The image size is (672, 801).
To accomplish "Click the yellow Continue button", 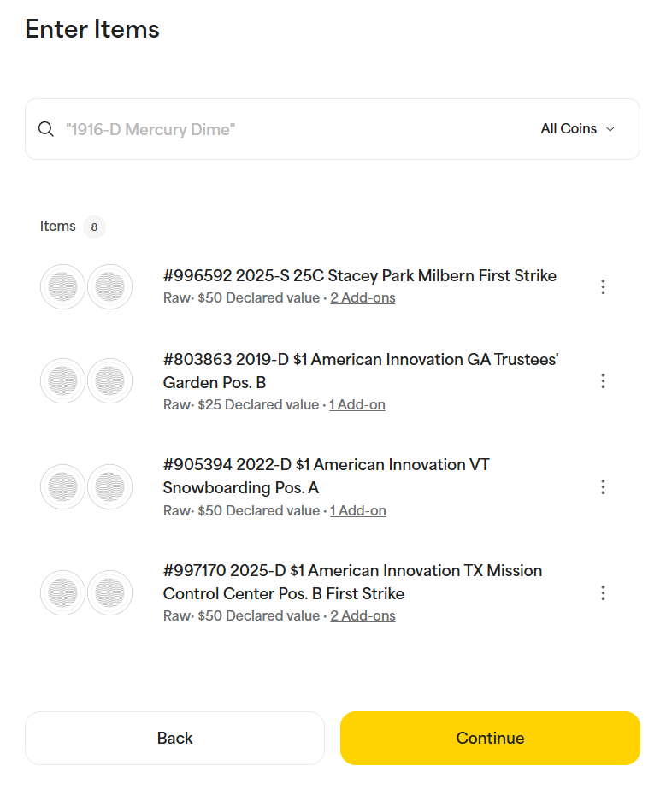I will pos(490,738).
